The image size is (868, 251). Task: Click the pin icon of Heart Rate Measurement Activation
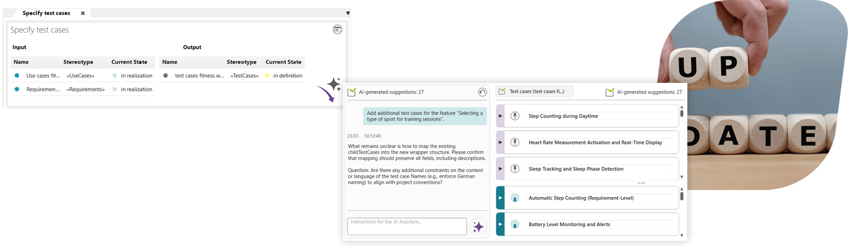[515, 142]
